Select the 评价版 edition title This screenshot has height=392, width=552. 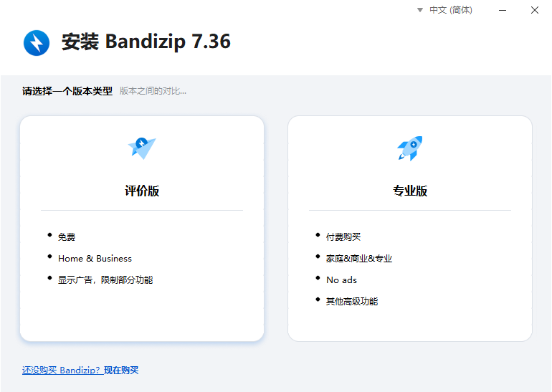(x=142, y=191)
